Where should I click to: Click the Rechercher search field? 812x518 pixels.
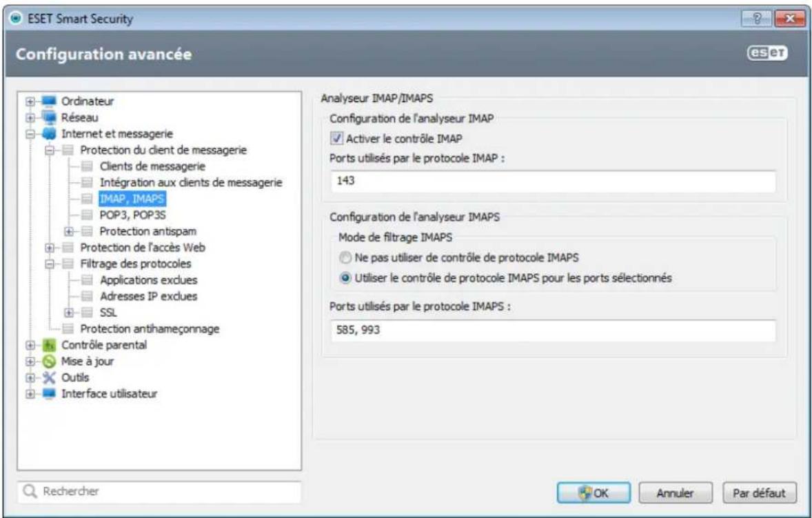tap(159, 492)
